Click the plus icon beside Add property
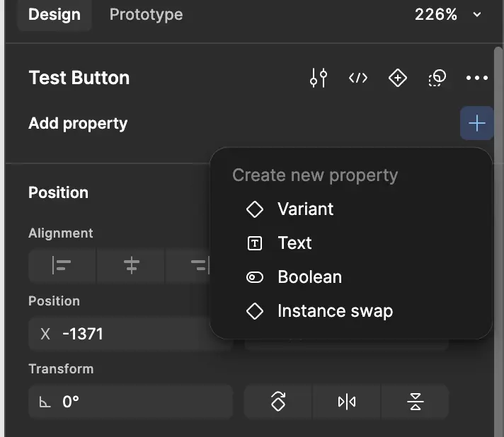 pyautogui.click(x=477, y=124)
